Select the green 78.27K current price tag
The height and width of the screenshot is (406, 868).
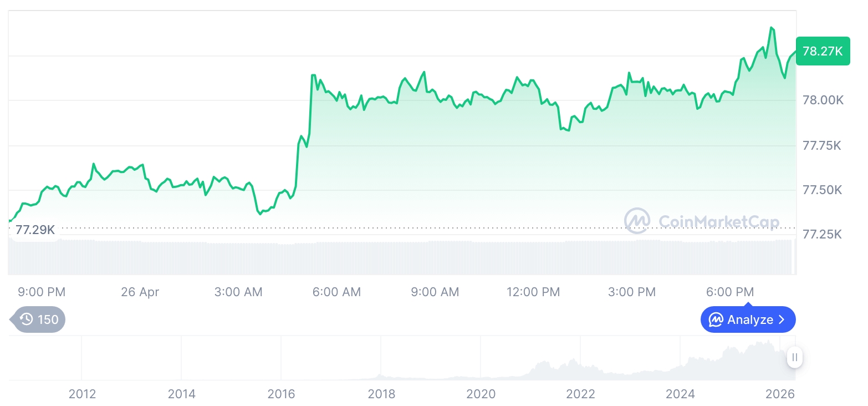pyautogui.click(x=822, y=52)
